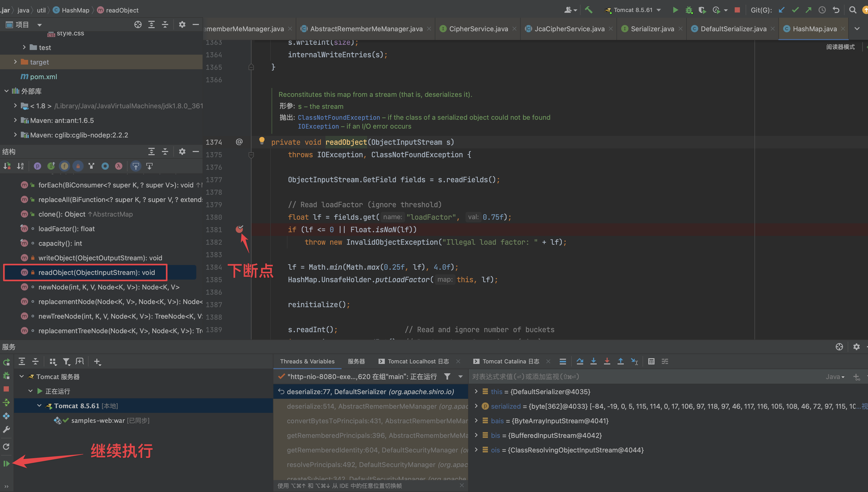Screen dimensions: 868x492
Task: Click the Update application refresh icon
Action: point(6,446)
